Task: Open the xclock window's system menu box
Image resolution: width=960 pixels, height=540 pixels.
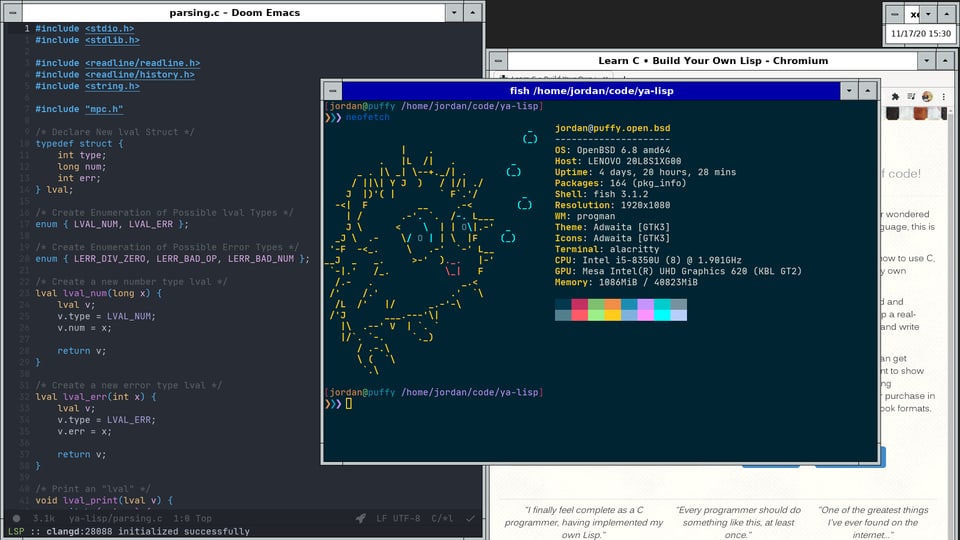Action: 894,13
